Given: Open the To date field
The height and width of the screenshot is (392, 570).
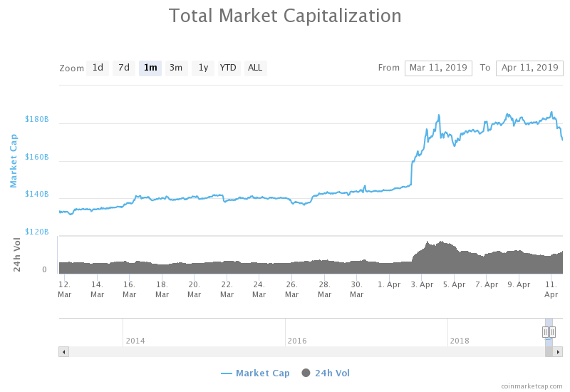Looking at the screenshot, I should (529, 68).
